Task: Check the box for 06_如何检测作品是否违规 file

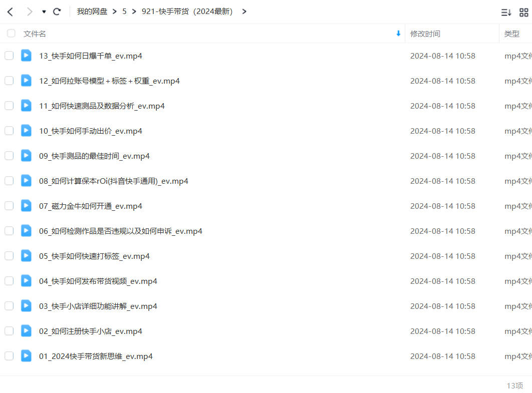Action: pos(9,231)
